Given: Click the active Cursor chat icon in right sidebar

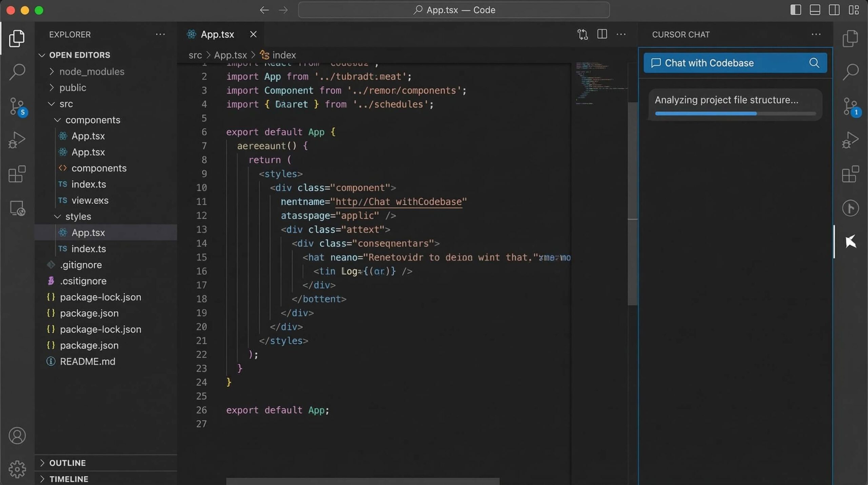Looking at the screenshot, I should 850,241.
